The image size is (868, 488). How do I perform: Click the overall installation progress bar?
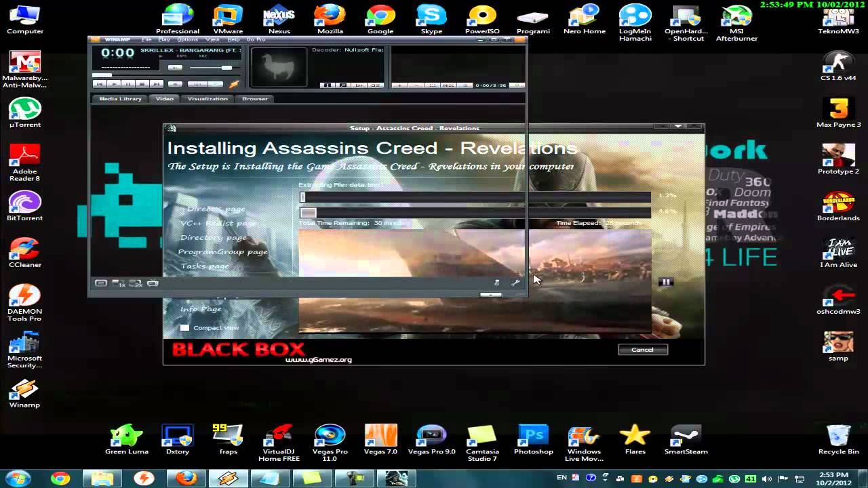[x=475, y=212]
